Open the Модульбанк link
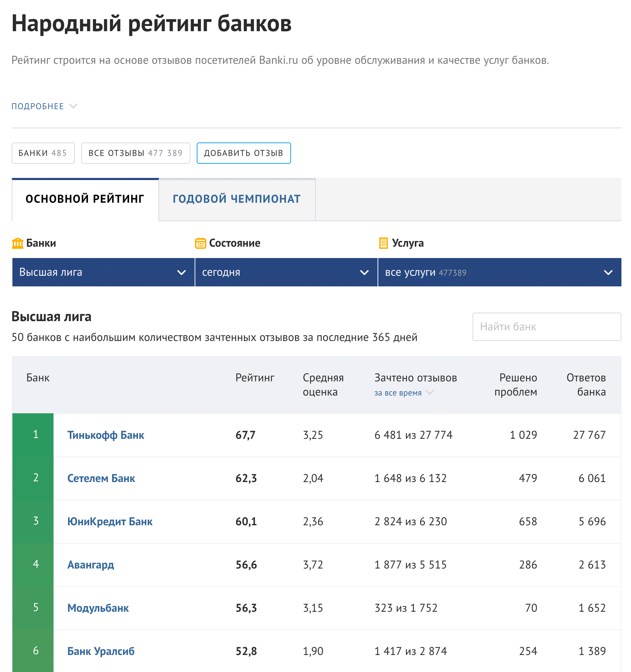Screen dimensions: 631x672 tap(98, 608)
